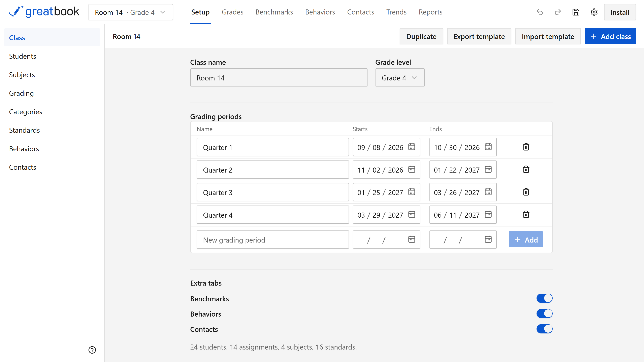Open calendar for Quarter 2 start date
Image resolution: width=644 pixels, height=362 pixels.
(x=412, y=169)
